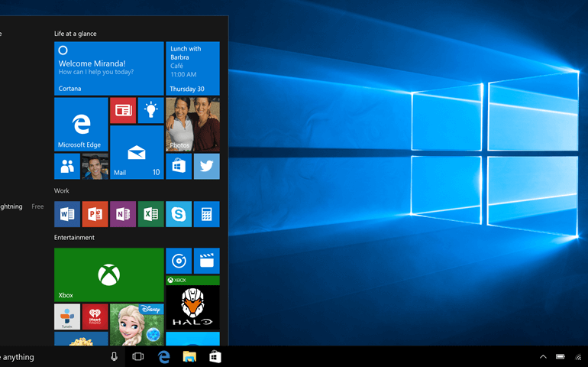
Task: Open the lightbulb Tips tile
Action: click(150, 110)
